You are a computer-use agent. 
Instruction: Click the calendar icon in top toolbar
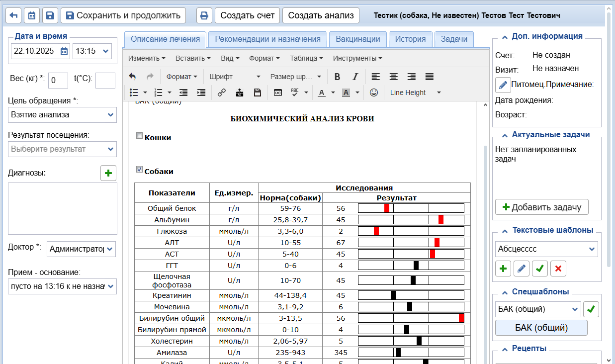32,15
